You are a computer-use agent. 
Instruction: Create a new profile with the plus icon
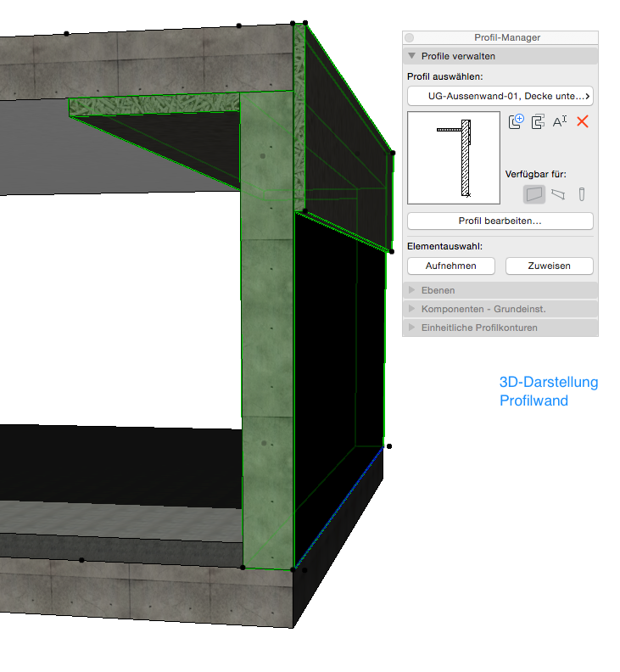pyautogui.click(x=516, y=121)
